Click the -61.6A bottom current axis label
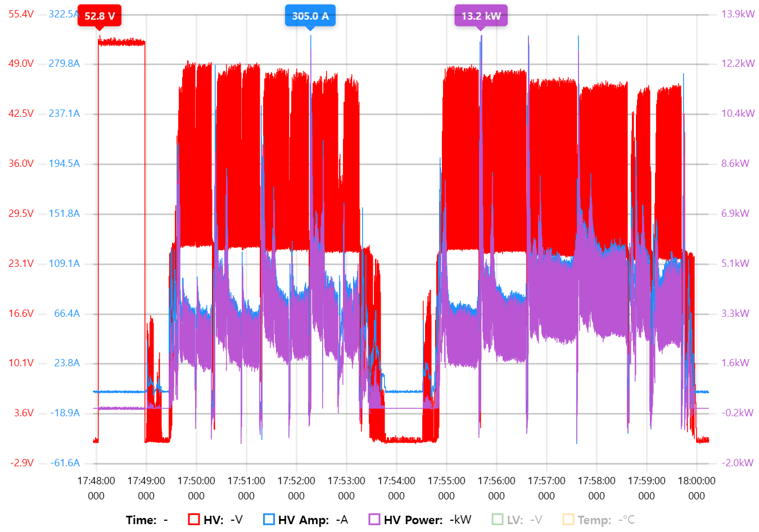Screen dimensions: 759x532 pyautogui.click(x=65, y=463)
